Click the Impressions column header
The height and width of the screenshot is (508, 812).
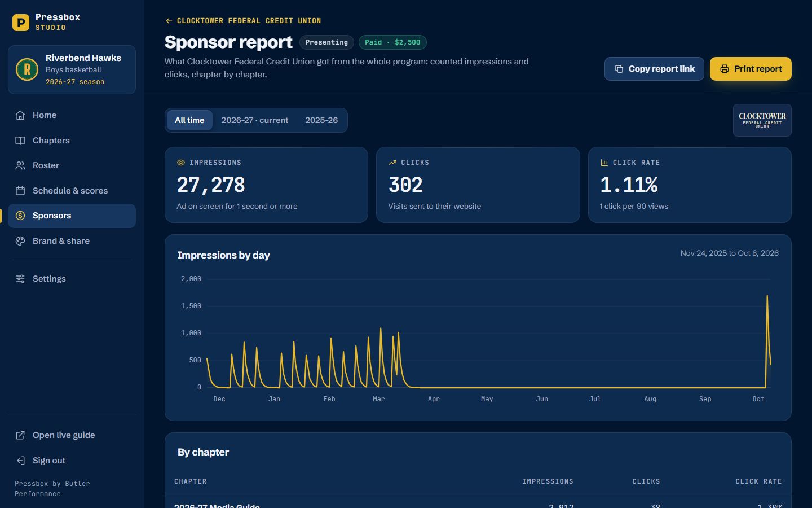pyautogui.click(x=548, y=481)
